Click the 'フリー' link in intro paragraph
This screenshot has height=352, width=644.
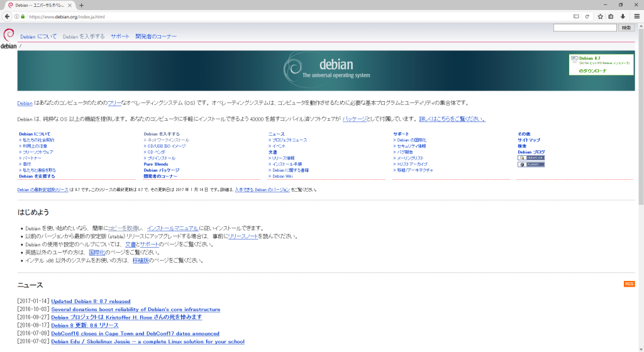point(114,103)
